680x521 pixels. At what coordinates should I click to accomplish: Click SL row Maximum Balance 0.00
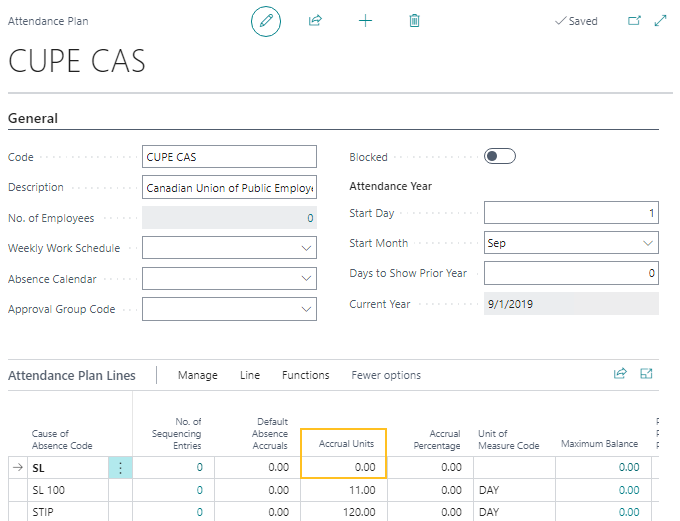tap(629, 467)
